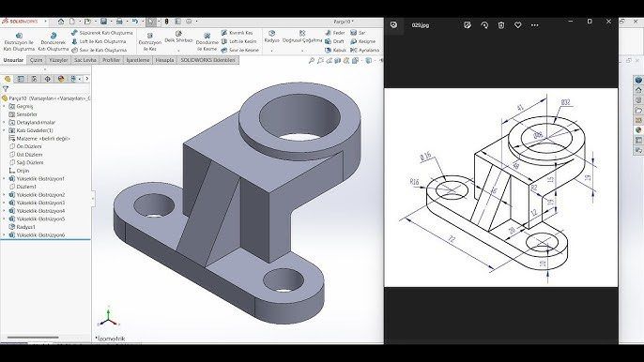Viewport: 644px width, 362px height.
Task: Select Sensörler in feature tree
Action: click(23, 114)
